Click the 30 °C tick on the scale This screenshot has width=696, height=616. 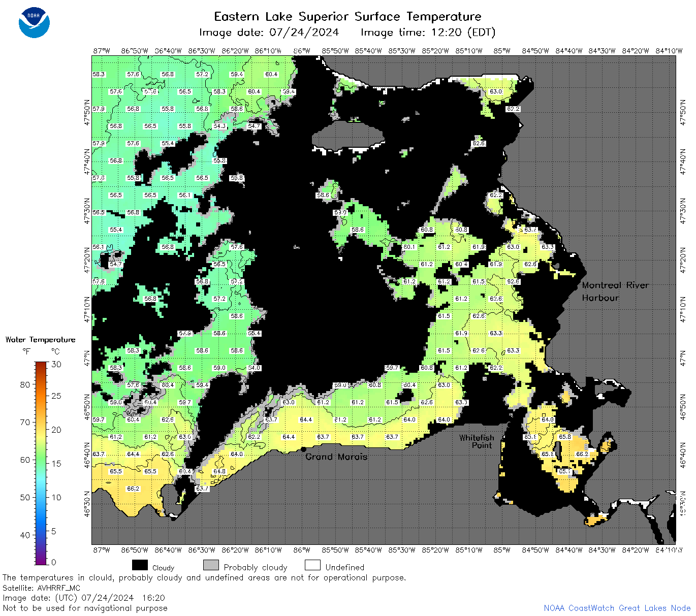tap(56, 364)
